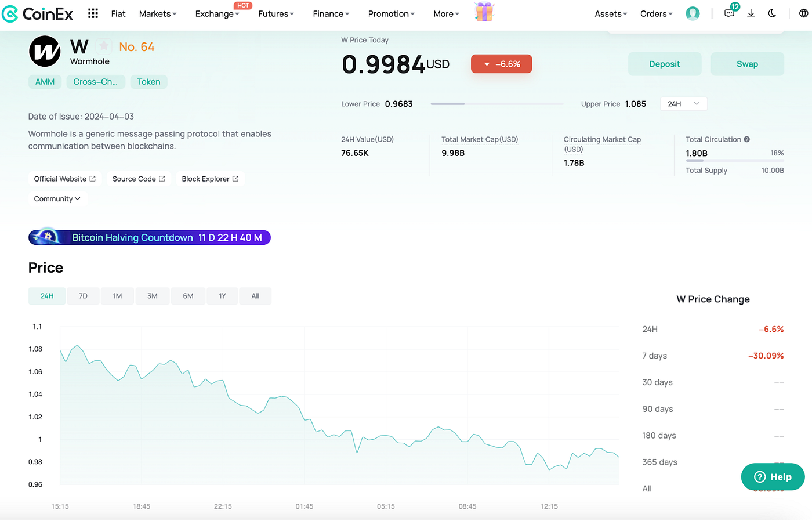
Task: Open the download app icon
Action: tap(751, 13)
